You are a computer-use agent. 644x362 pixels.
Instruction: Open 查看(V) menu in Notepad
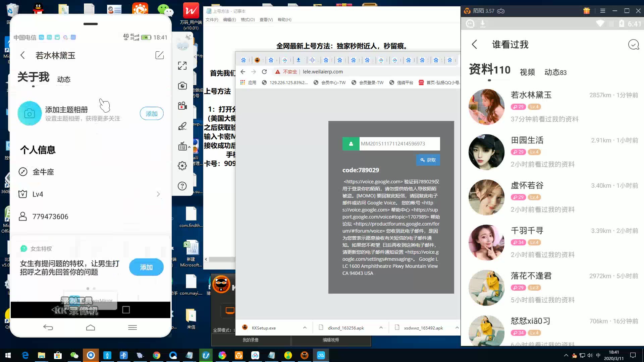tap(266, 20)
